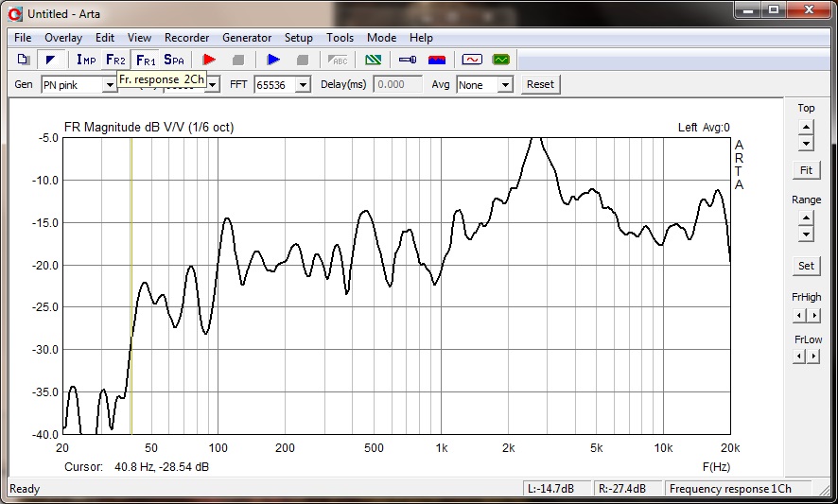This screenshot has height=504, width=838.
Task: Click the gray stop square beside the blue arrow
Action: point(303,60)
